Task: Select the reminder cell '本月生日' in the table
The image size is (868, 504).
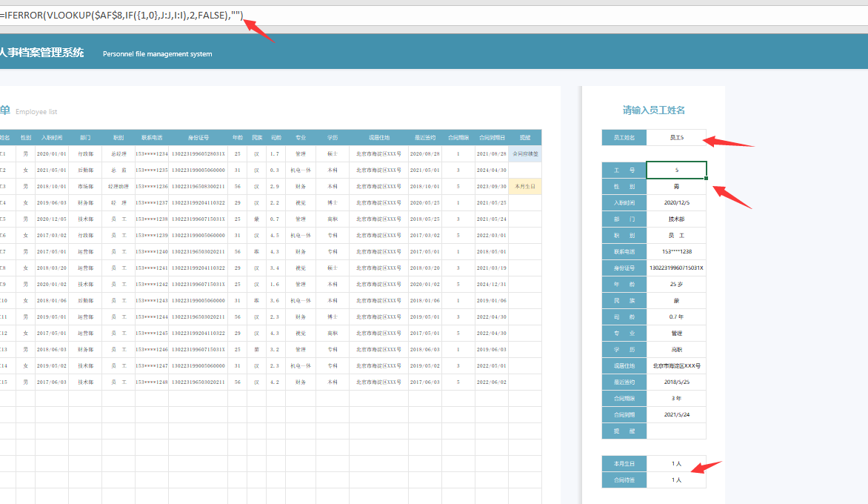Action: 525,187
